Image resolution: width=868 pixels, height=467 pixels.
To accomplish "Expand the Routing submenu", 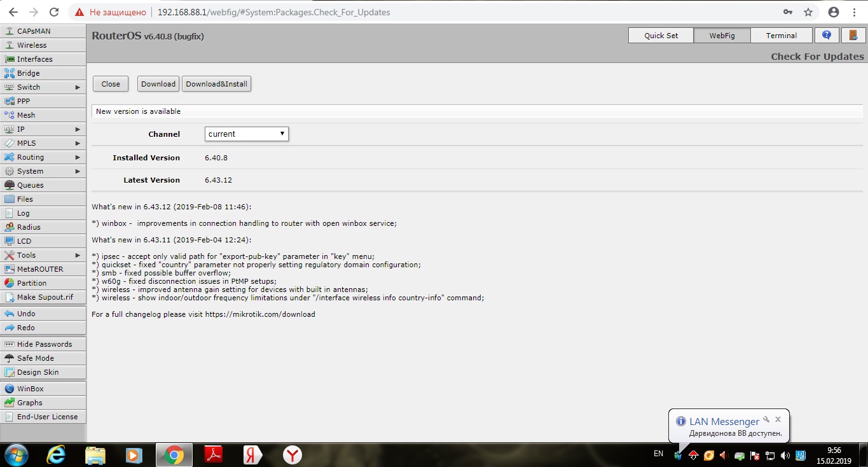I will [43, 157].
